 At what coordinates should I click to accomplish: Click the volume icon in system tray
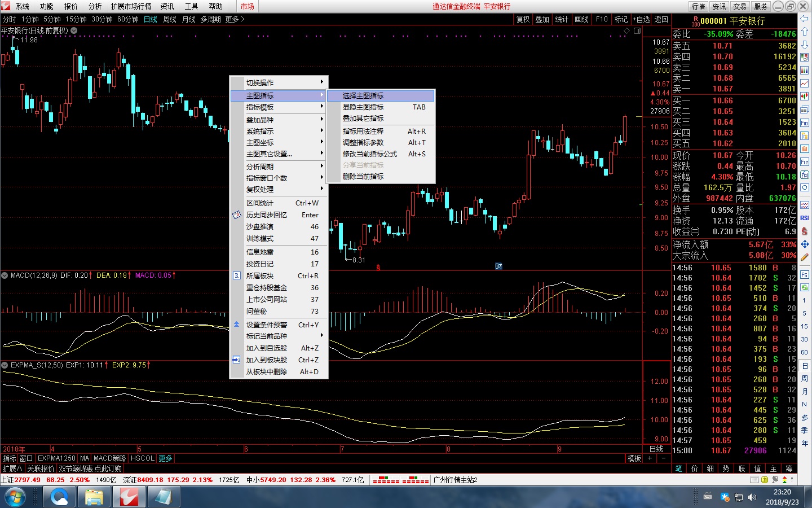pos(752,497)
